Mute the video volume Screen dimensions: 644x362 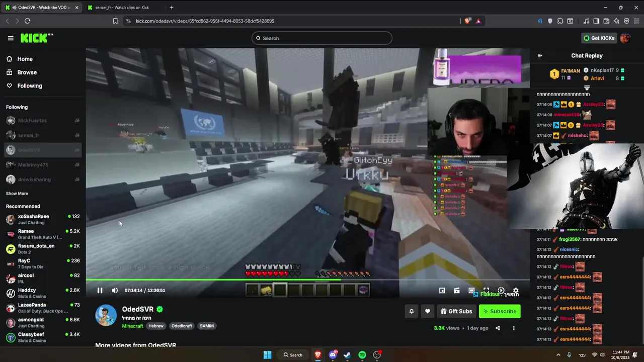(x=115, y=290)
